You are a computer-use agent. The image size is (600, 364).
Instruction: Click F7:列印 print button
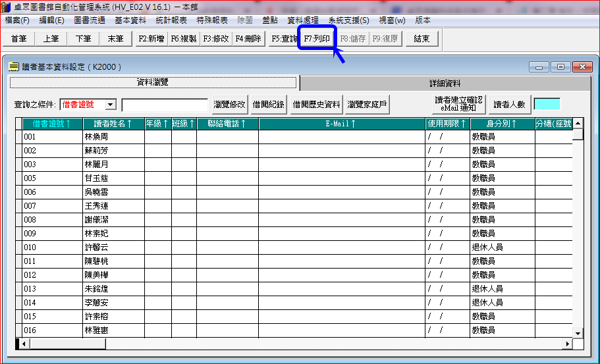coord(317,39)
